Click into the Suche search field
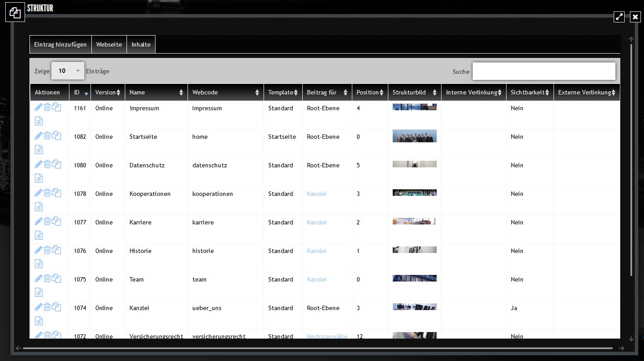 (x=544, y=71)
